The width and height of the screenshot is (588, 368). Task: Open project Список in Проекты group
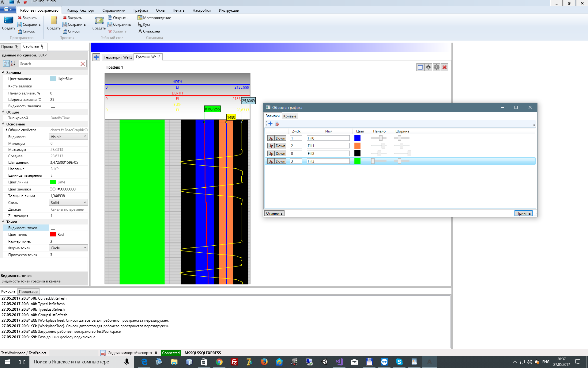pyautogui.click(x=72, y=31)
